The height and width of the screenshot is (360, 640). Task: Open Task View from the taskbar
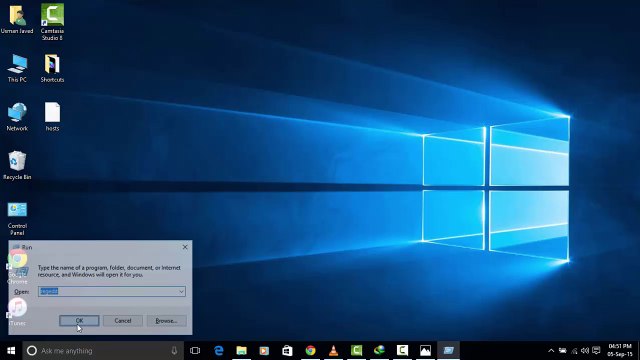point(195,351)
